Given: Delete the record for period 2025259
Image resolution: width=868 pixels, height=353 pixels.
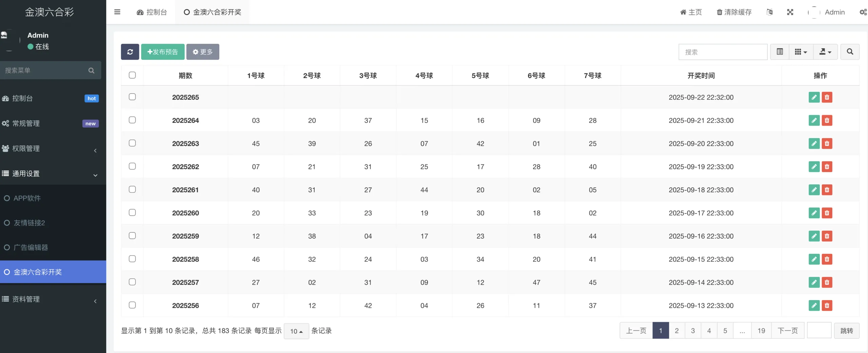Looking at the screenshot, I should coord(827,236).
